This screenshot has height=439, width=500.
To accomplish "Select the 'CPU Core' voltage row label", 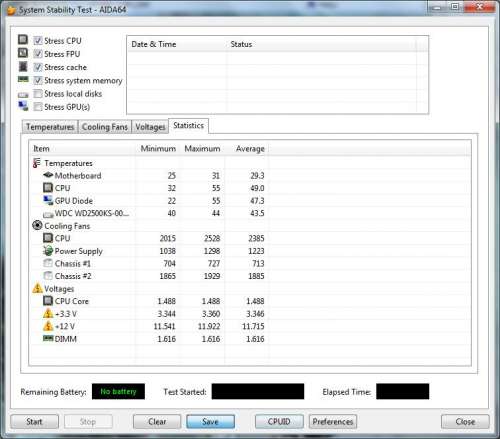I will 71,301.
